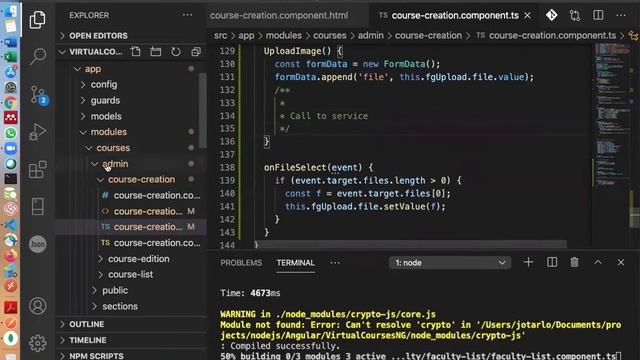The height and width of the screenshot is (360, 640).
Task: Maximize the panel with up chevron
Action: 598,262
